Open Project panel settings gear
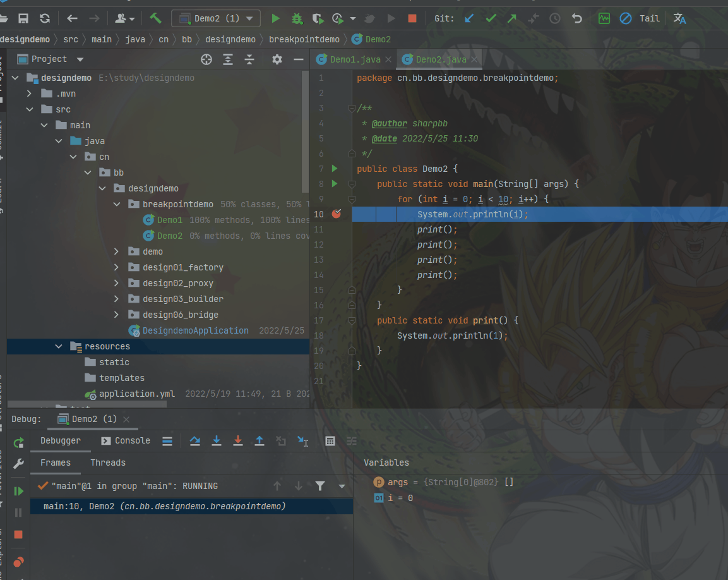The image size is (728, 580). pos(277,59)
